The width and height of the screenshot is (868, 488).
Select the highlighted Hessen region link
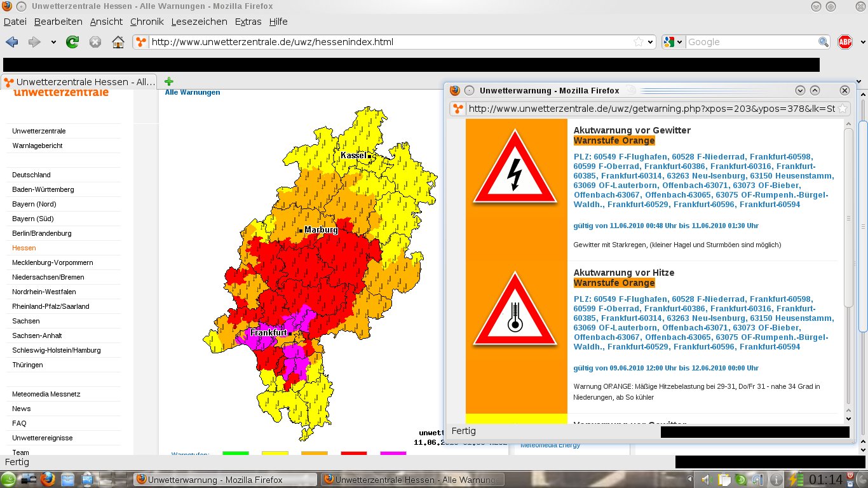[24, 248]
